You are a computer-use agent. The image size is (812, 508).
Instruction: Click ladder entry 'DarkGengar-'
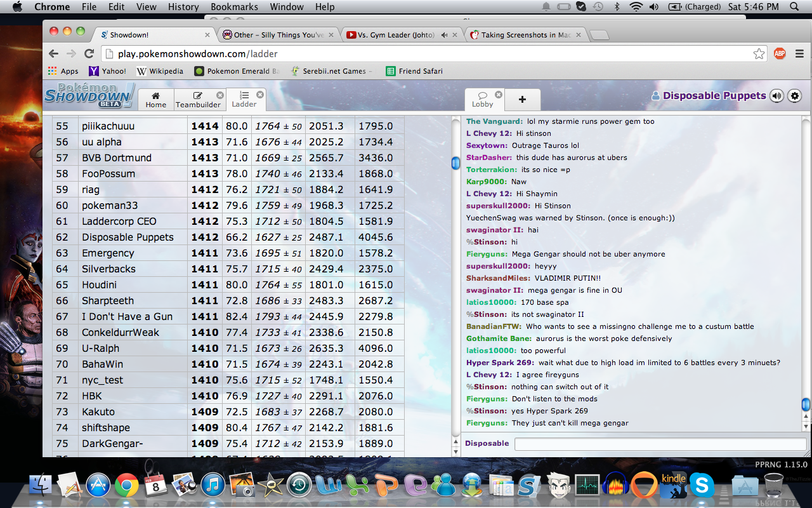click(112, 443)
